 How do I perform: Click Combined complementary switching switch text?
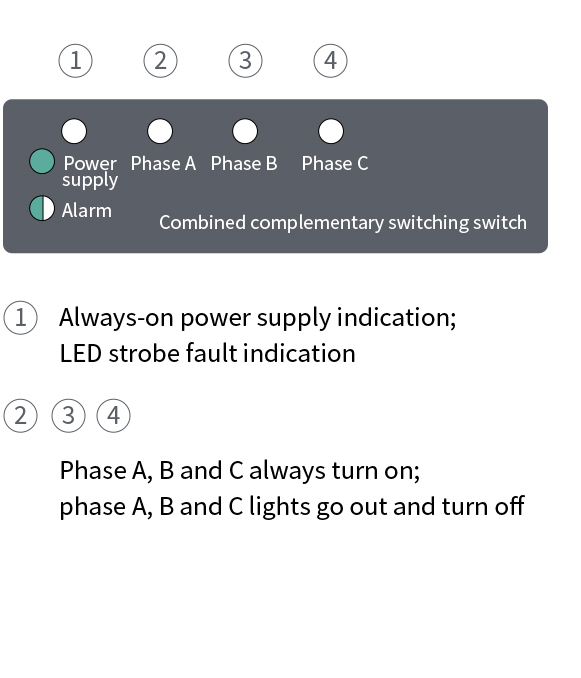tap(343, 223)
